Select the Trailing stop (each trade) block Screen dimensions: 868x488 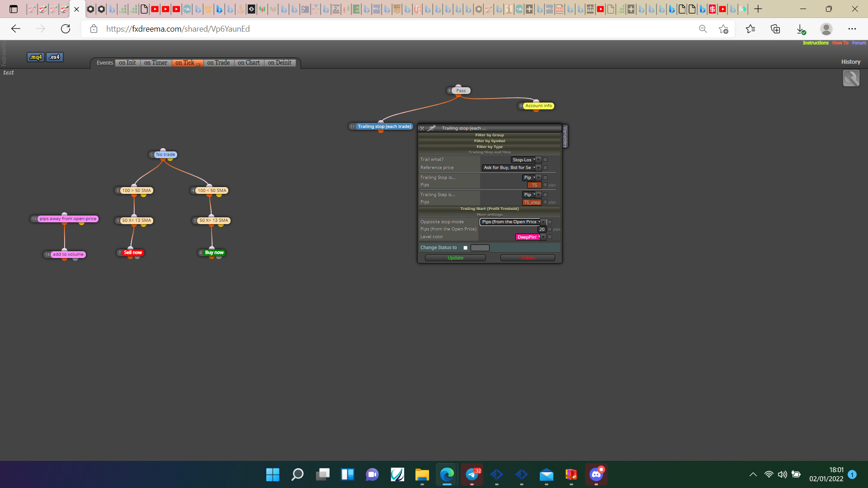384,127
